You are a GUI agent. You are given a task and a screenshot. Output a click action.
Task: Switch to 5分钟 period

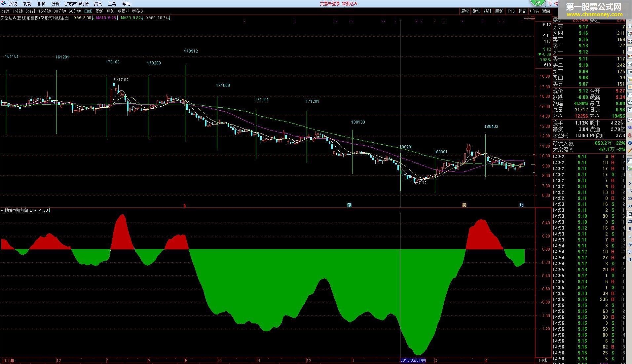tap(30, 11)
